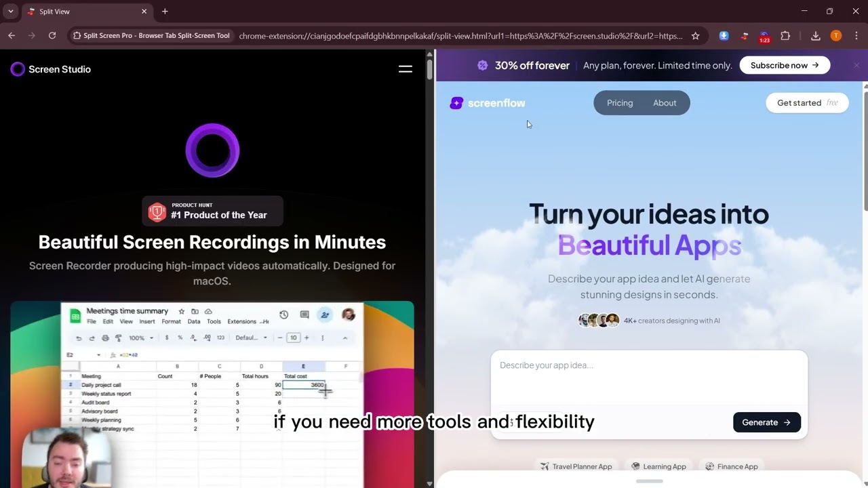Screen dimensions: 868x488
Task: Open the Screen Studio hamburger menu
Action: click(x=406, y=69)
